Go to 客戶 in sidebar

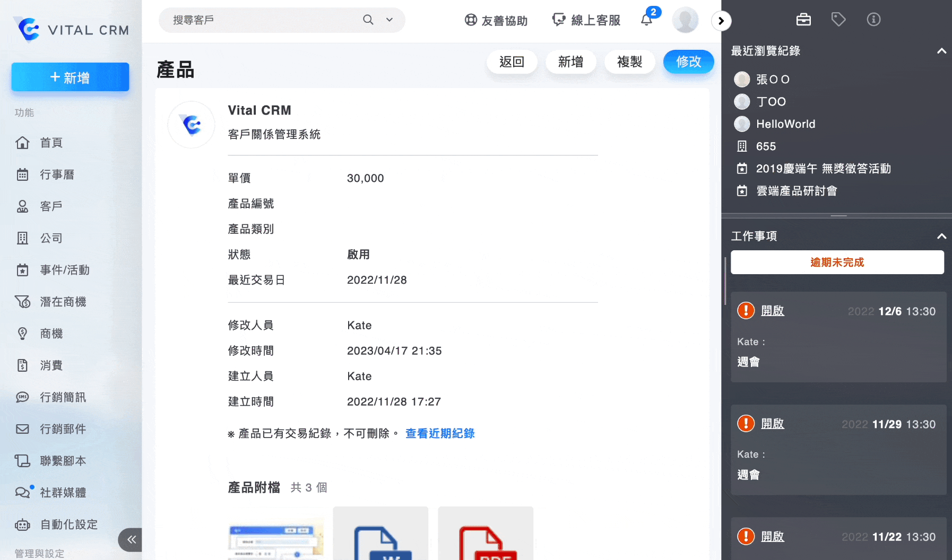pyautogui.click(x=51, y=206)
